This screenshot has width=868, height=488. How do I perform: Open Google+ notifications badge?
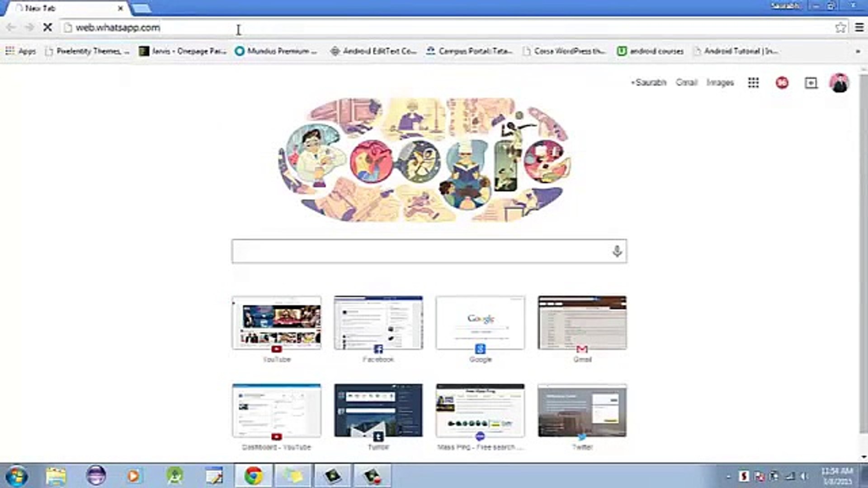782,83
